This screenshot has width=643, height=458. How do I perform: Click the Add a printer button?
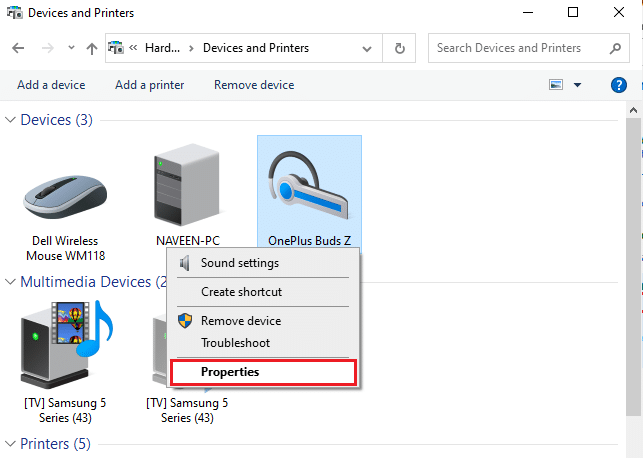pyautogui.click(x=149, y=85)
